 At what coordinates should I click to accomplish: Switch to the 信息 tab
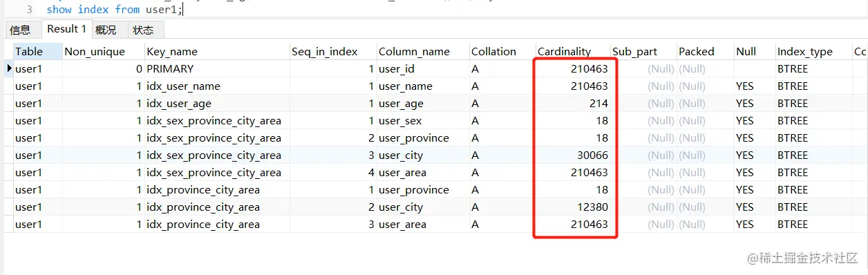(x=20, y=30)
